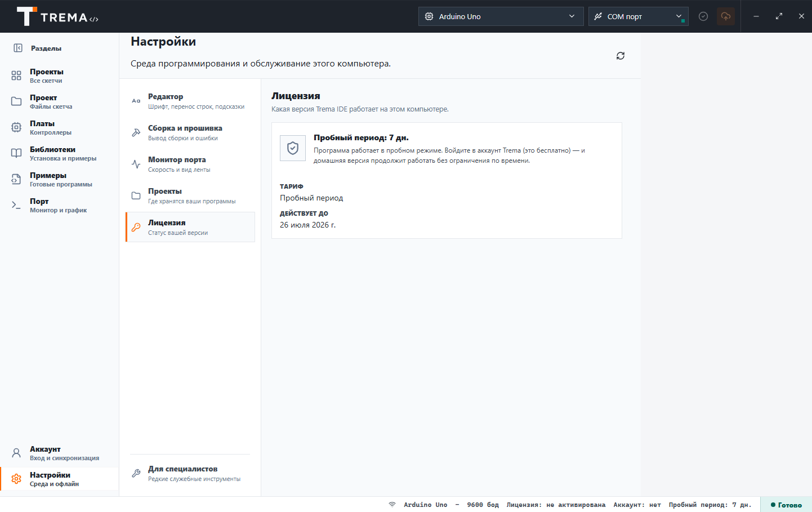The image size is (812, 512).
Task: Open Аккаунт sign-in page
Action: pyautogui.click(x=59, y=453)
